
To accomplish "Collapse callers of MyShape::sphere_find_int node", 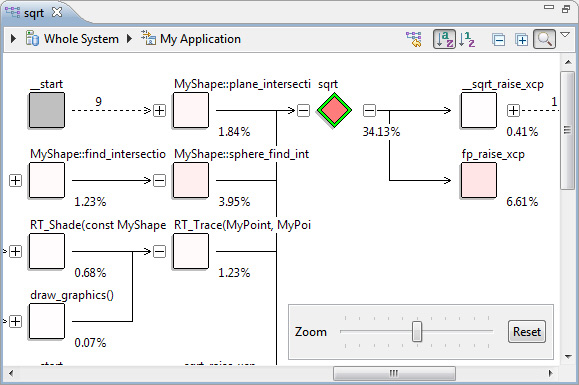I will click(159, 181).
